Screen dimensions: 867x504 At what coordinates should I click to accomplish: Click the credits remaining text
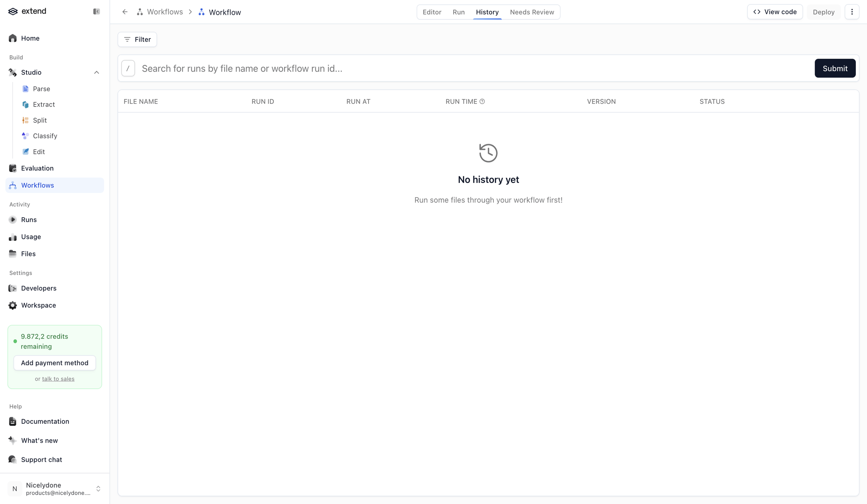point(44,341)
